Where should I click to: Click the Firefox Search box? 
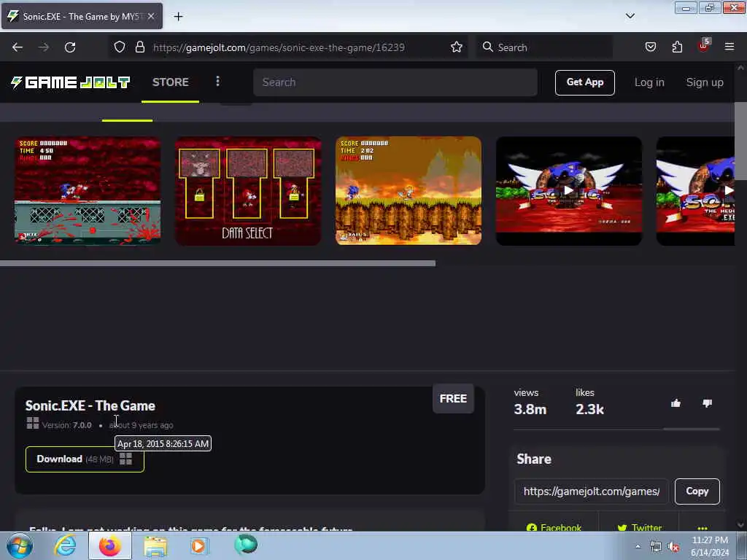coord(544,47)
